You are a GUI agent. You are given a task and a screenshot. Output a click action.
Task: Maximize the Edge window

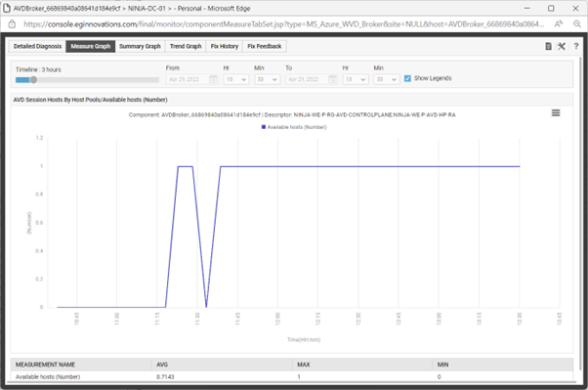pos(551,8)
